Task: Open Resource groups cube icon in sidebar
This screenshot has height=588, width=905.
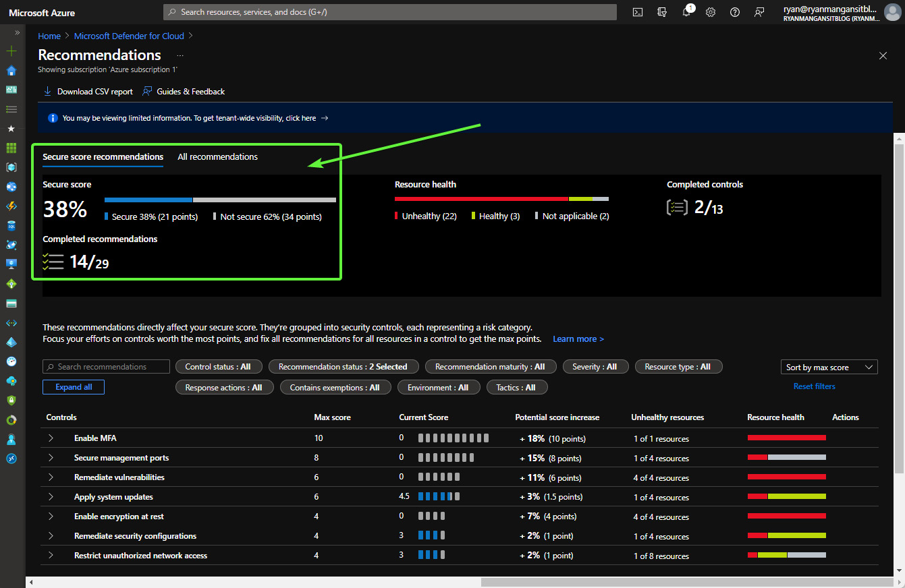Action: coord(11,167)
